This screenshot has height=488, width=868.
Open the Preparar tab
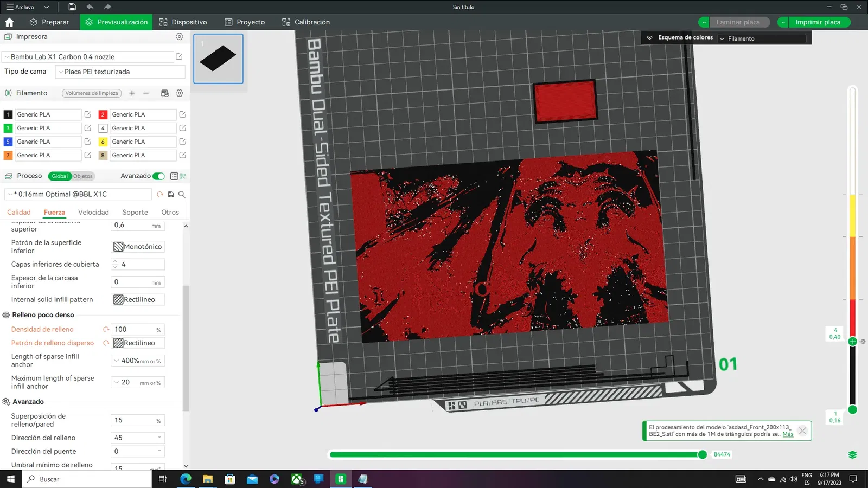(49, 22)
